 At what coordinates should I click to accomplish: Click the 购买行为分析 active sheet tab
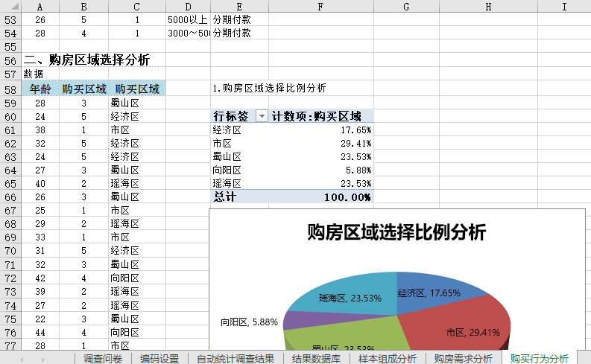(539, 358)
